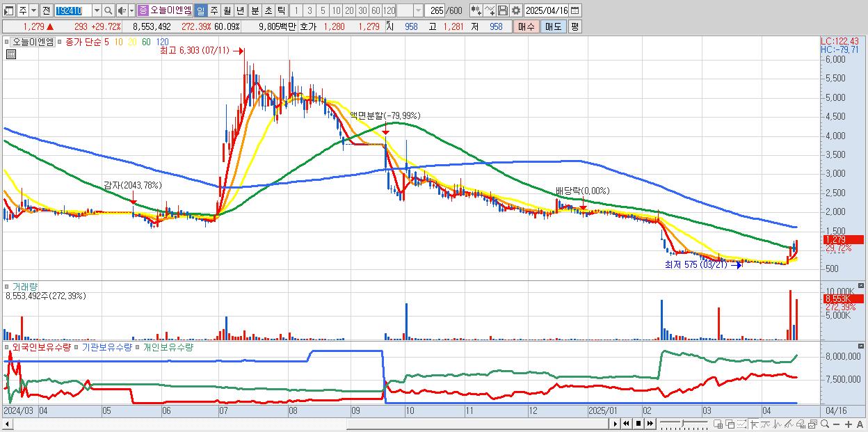Viewport: 868px width, 432px height.
Task: Select the daily 일 chart period
Action: (200, 10)
